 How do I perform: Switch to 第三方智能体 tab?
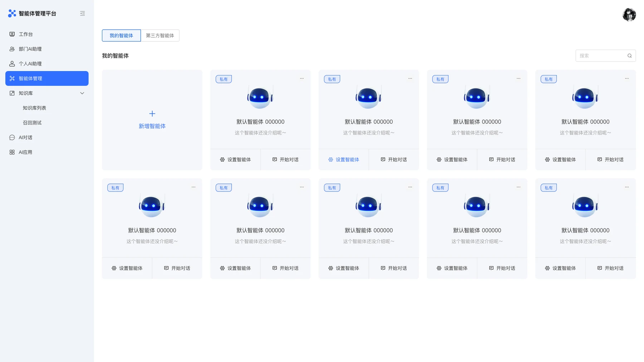click(x=160, y=35)
